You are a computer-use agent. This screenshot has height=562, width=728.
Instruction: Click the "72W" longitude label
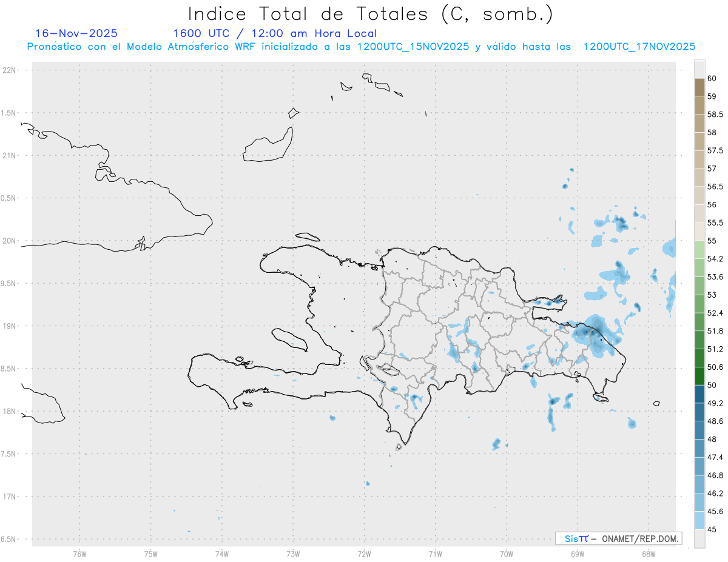pyautogui.click(x=364, y=554)
